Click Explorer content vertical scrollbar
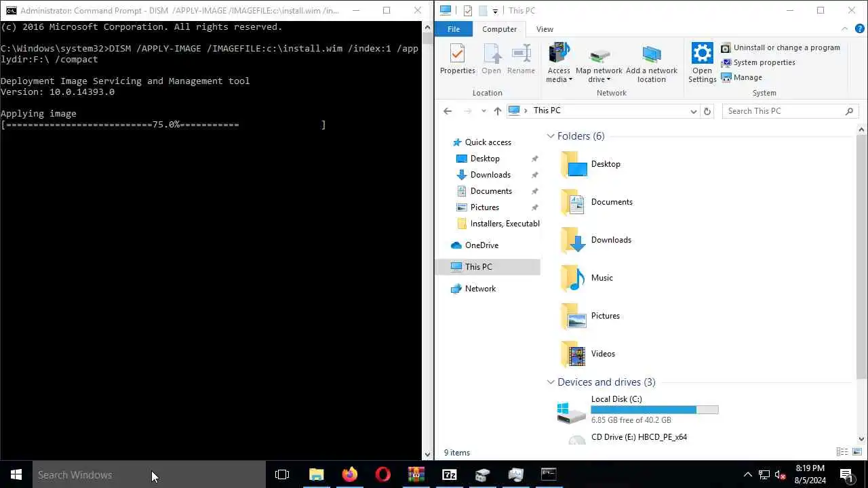The image size is (868, 488). (x=863, y=256)
